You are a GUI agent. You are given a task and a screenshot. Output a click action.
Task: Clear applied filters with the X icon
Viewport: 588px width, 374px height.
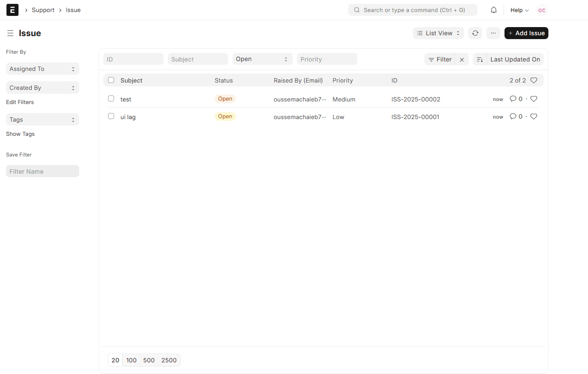pyautogui.click(x=462, y=59)
